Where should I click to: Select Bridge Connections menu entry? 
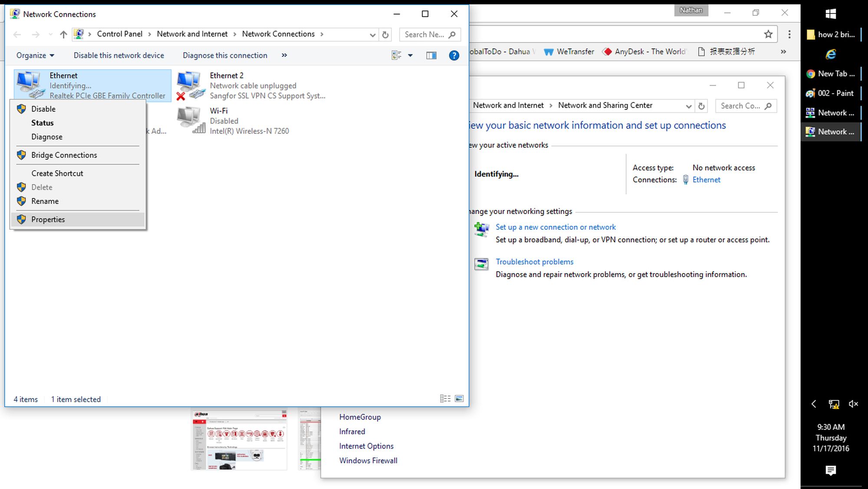click(x=64, y=155)
